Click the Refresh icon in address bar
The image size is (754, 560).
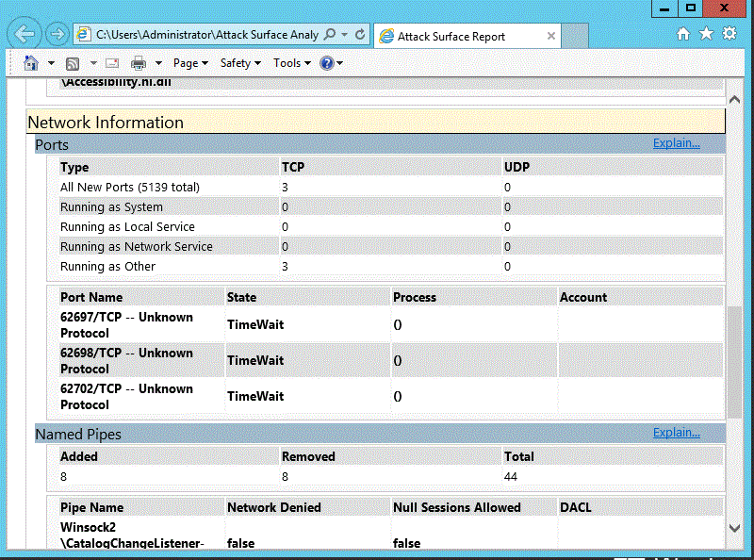coord(360,35)
